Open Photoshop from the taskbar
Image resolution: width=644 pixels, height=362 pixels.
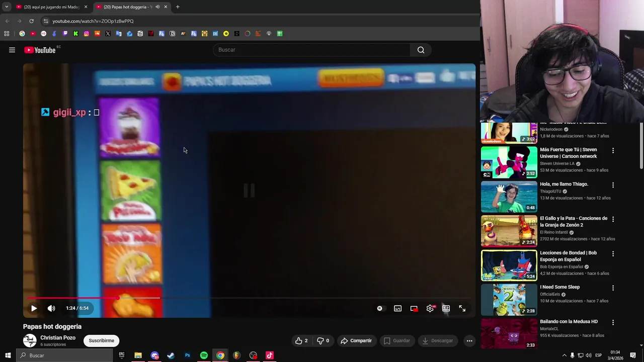[x=187, y=355]
